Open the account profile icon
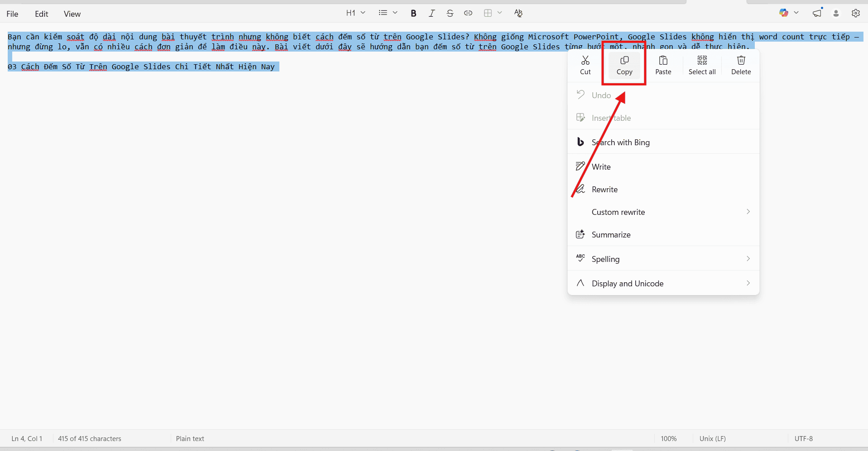Screen dimensions: 868x451 (x=835, y=14)
